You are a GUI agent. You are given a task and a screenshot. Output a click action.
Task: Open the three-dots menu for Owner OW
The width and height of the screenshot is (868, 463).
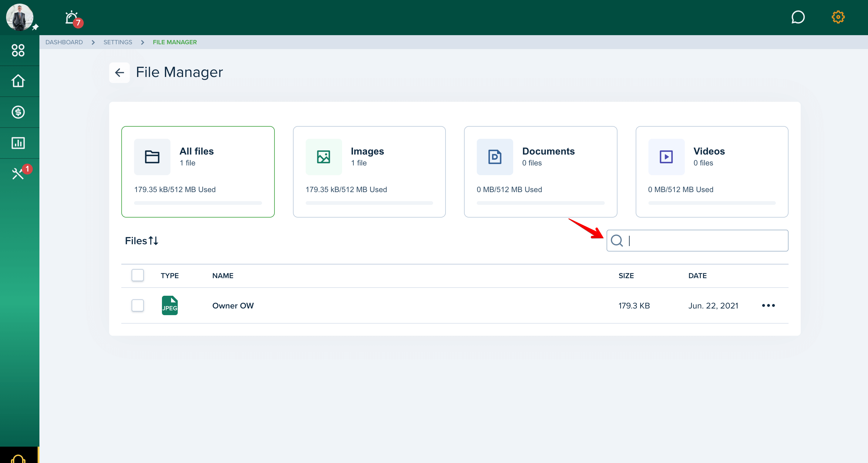768,305
